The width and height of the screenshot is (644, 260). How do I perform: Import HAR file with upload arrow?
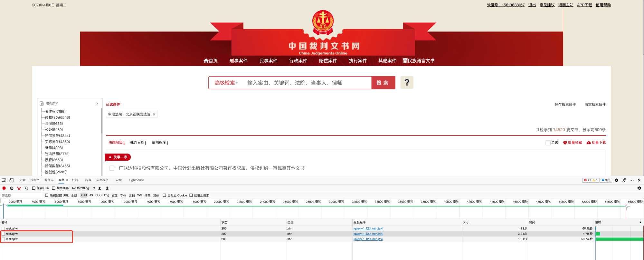pos(100,188)
